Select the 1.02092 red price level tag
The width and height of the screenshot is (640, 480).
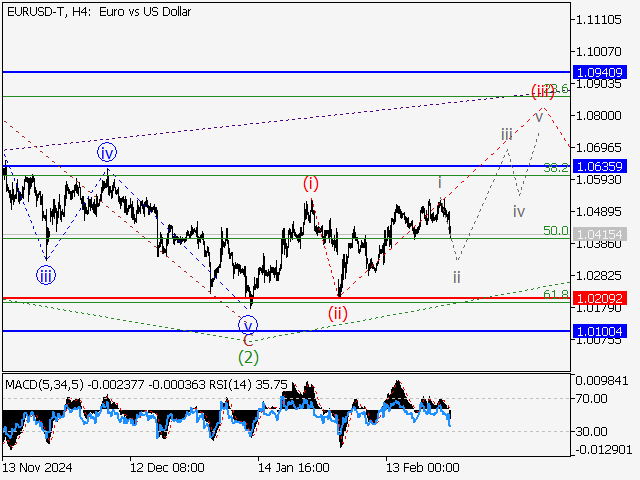pos(599,298)
